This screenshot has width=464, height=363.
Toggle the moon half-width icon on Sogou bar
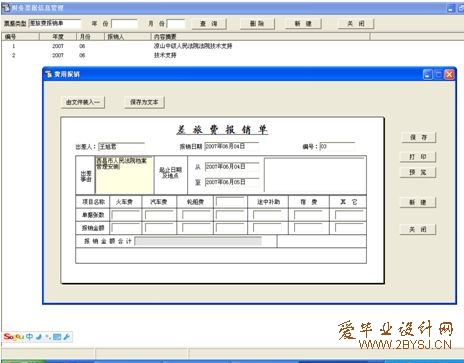pos(39,337)
